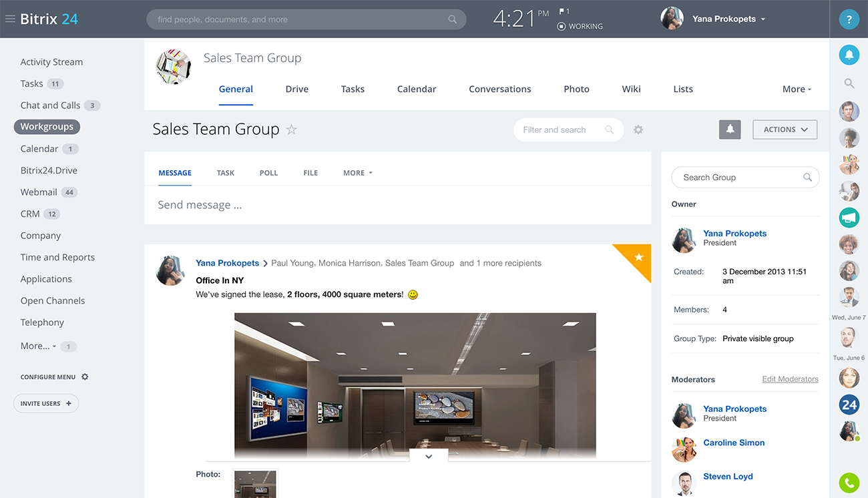Click the help question mark icon
The image size is (868, 498).
[849, 19]
